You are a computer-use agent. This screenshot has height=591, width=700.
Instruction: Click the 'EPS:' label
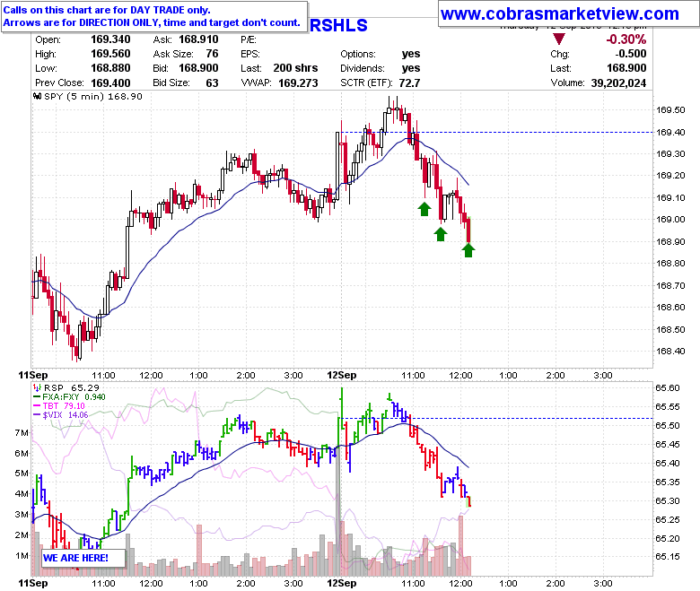click(250, 54)
